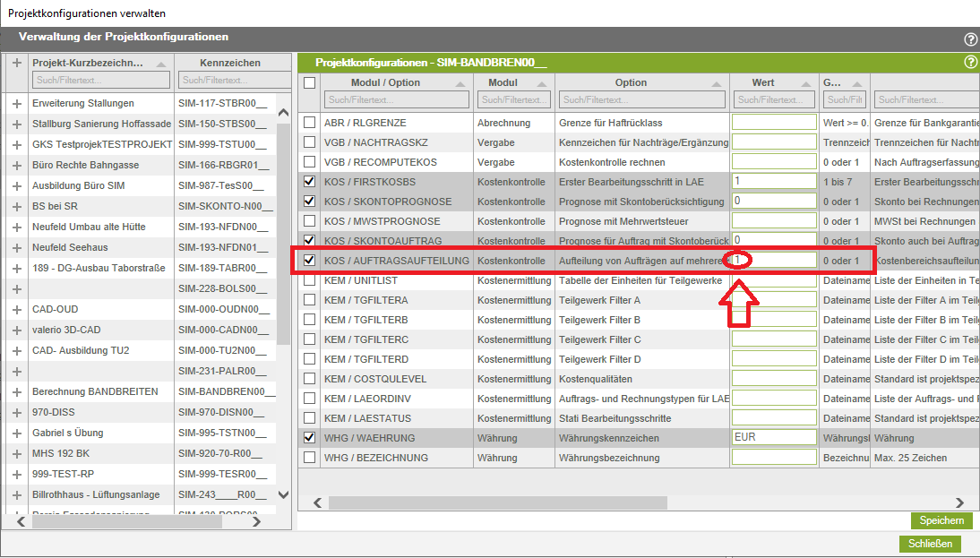The height and width of the screenshot is (558, 980).
Task: Edit Wert field containing EUR
Action: pos(774,437)
